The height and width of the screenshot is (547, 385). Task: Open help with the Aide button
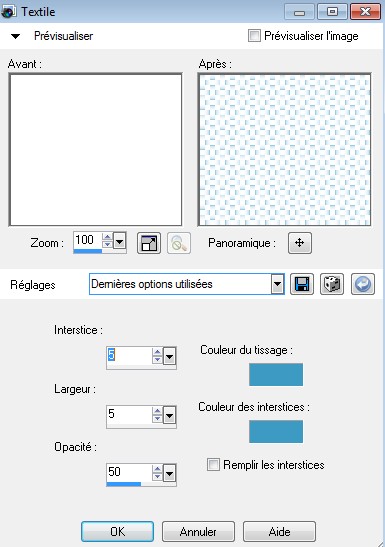[x=279, y=531]
